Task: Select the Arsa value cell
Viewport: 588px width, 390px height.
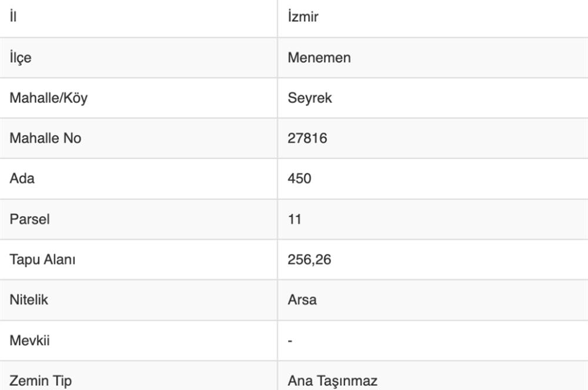Action: click(x=302, y=300)
